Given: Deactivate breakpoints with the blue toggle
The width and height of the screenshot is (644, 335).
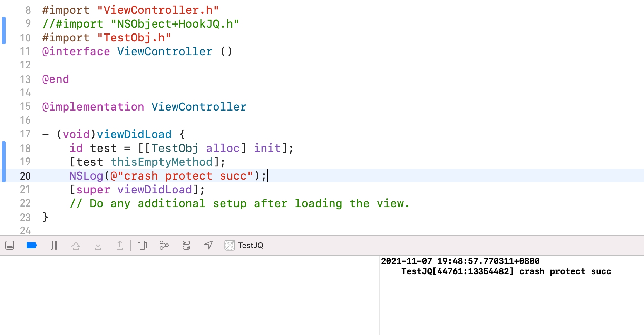Looking at the screenshot, I should click(31, 246).
